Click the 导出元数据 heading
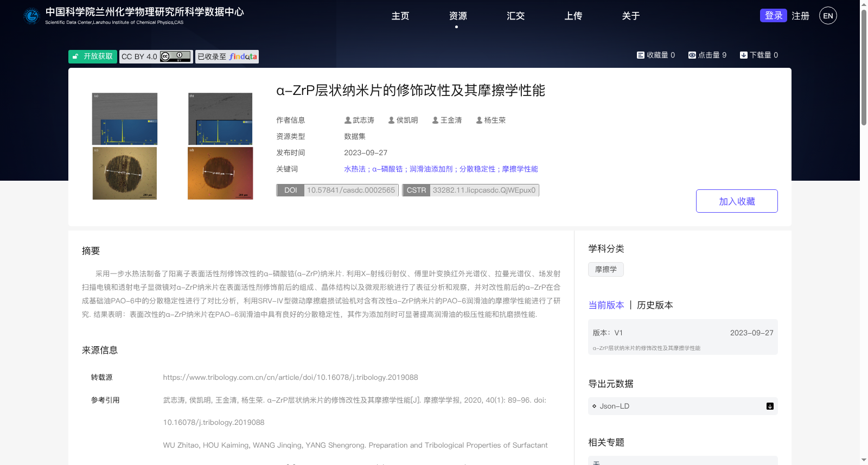The image size is (868, 465). point(611,384)
